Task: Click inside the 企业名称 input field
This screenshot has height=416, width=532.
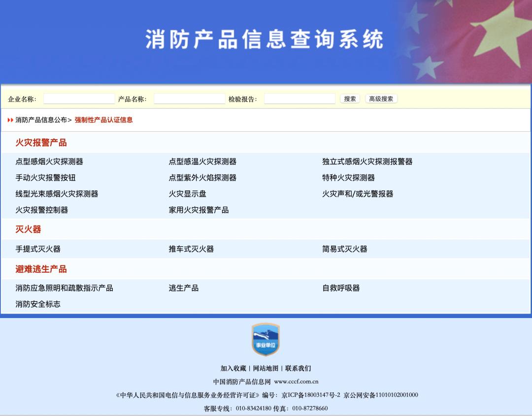Action: [79, 98]
